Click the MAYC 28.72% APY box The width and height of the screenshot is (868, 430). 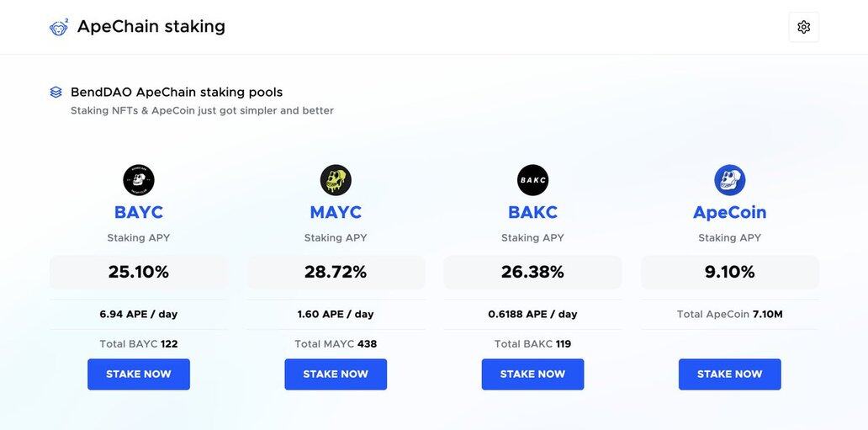click(x=336, y=272)
